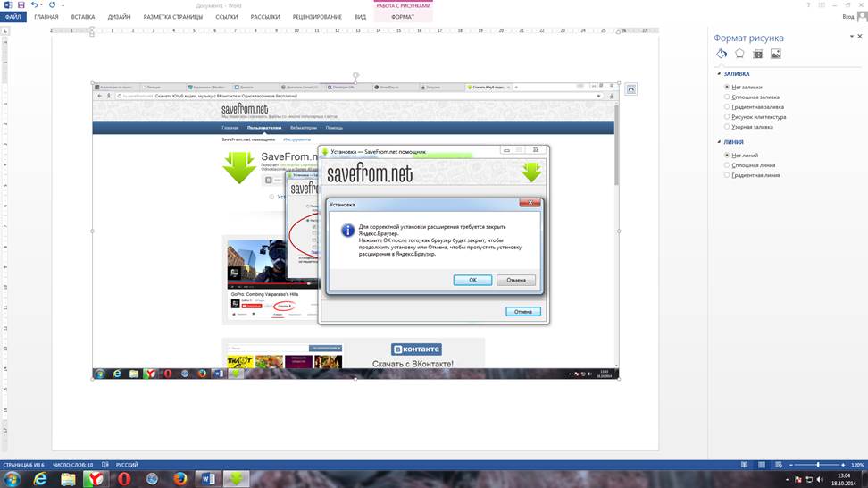The height and width of the screenshot is (488, 868).
Task: Select the Рисунок или текстура option
Action: click(727, 117)
